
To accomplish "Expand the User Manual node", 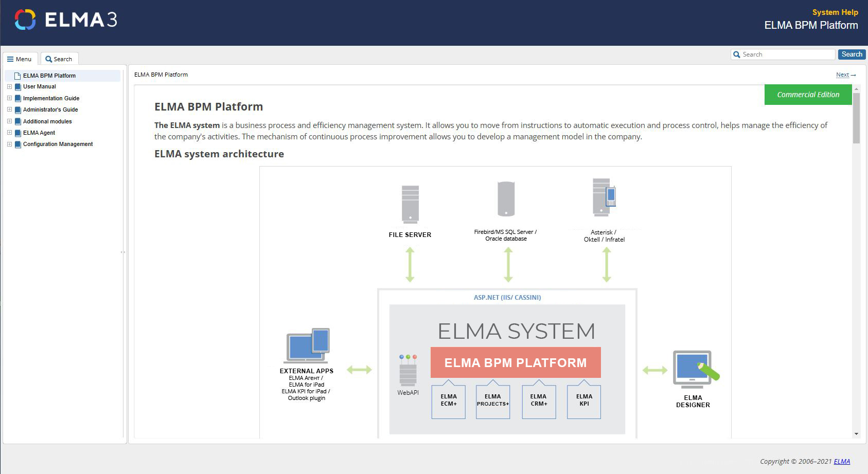I will (x=9, y=86).
